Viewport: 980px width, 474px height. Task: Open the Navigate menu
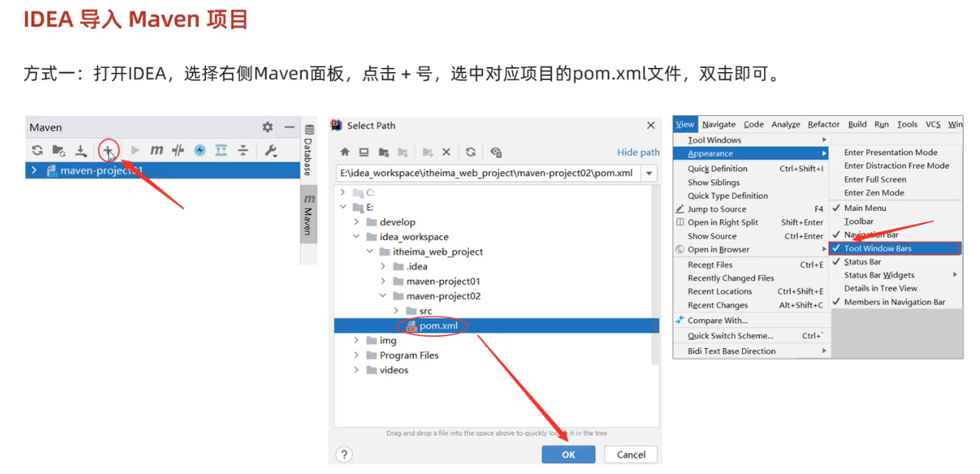pyautogui.click(x=719, y=125)
